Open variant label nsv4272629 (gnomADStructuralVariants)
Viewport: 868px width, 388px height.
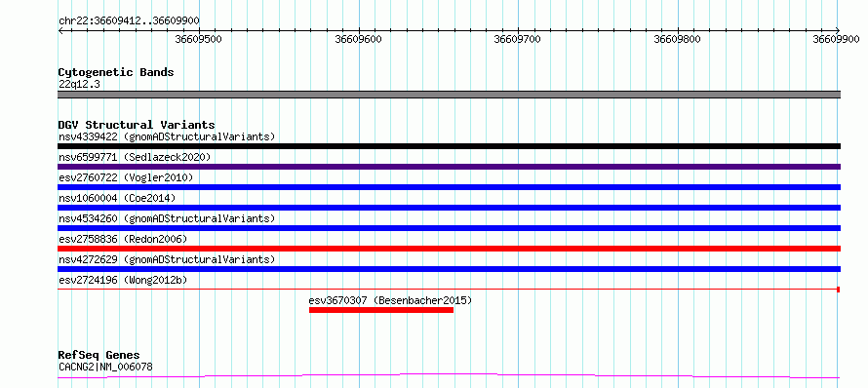coord(167,259)
